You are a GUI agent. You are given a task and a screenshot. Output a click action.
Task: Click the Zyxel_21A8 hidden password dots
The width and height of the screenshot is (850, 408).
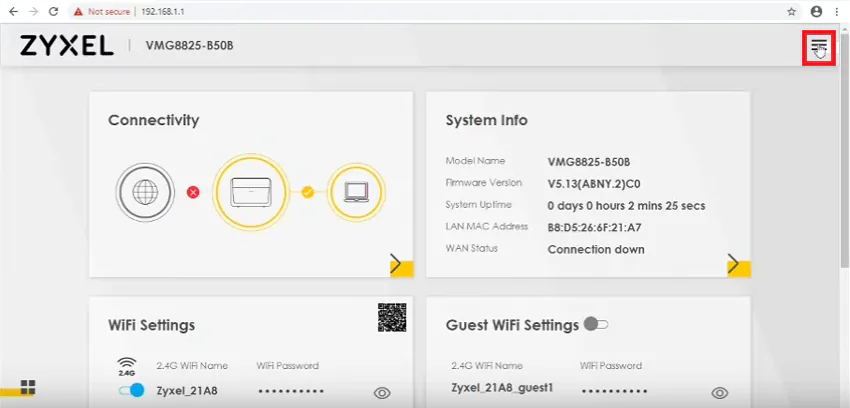[291, 391]
